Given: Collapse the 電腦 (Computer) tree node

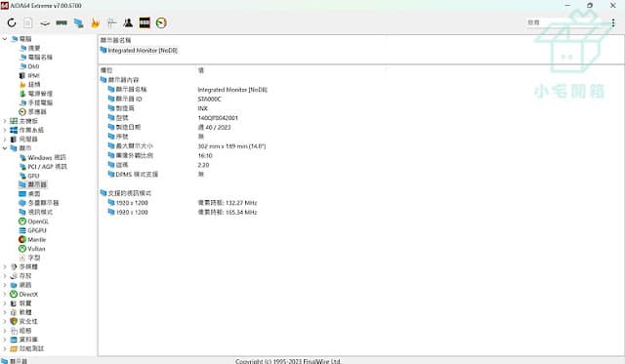Looking at the screenshot, I should [x=5, y=39].
